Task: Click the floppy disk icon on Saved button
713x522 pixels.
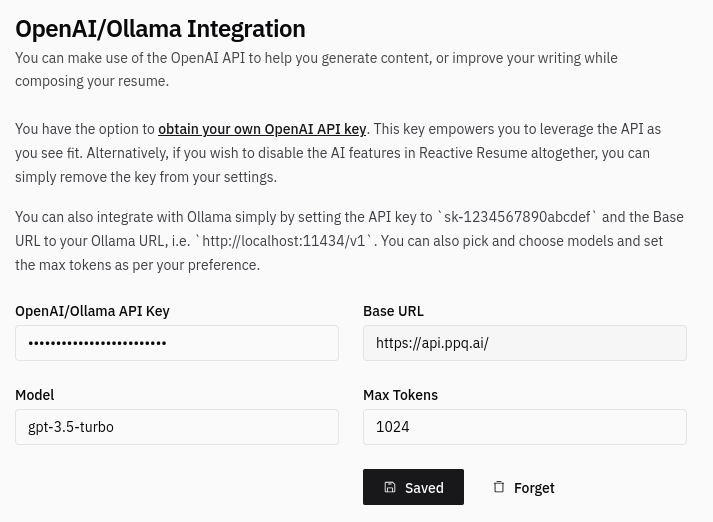Action: (390, 487)
